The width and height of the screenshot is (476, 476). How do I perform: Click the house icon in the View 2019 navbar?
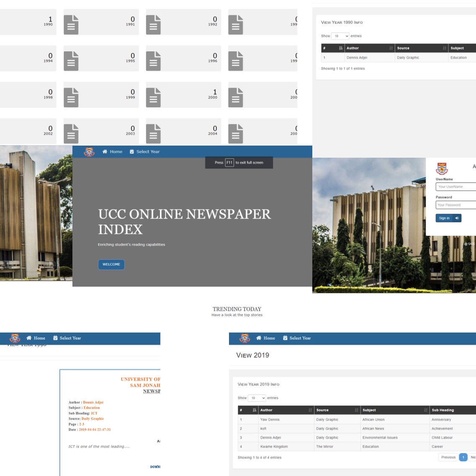(x=259, y=338)
